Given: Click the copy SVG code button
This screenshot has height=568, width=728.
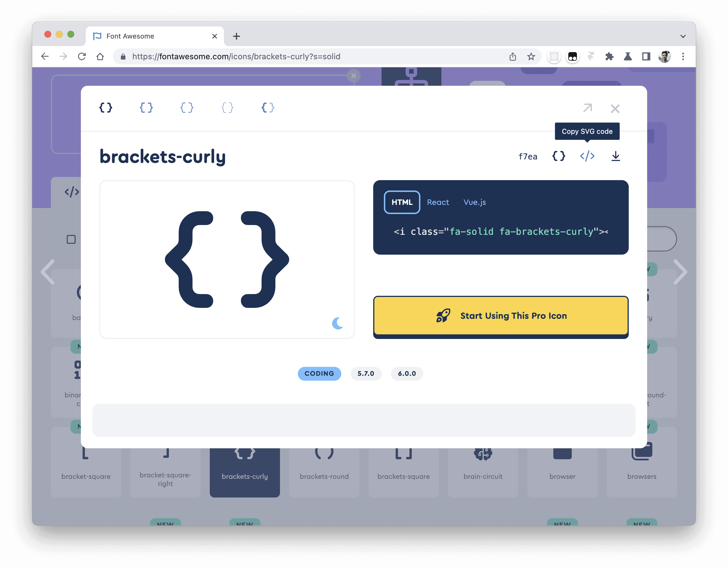Looking at the screenshot, I should click(x=587, y=156).
